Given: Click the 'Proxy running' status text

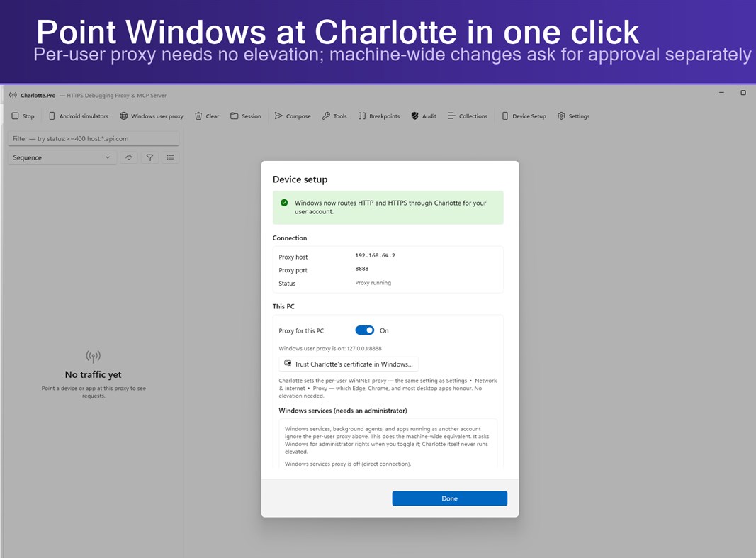Looking at the screenshot, I should 373,283.
